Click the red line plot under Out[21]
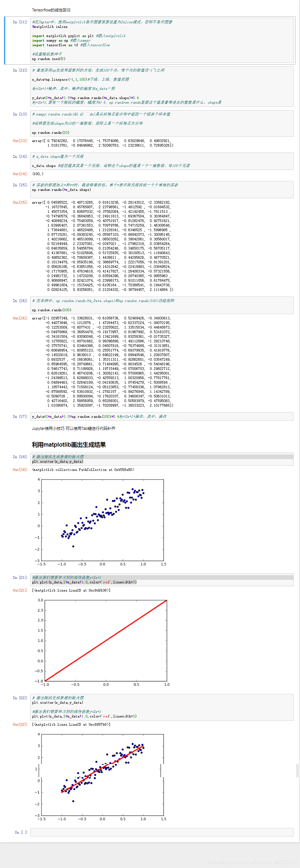The height and width of the screenshot is (868, 300). (102, 643)
